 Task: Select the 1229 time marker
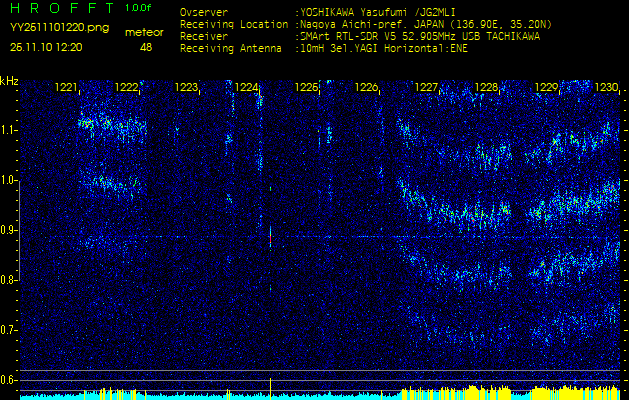(546, 88)
